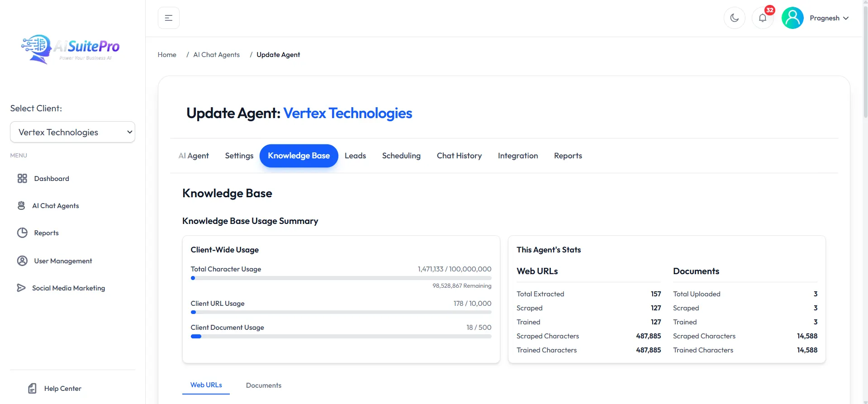
Task: Click the Client URL Usage progress bar
Action: pyautogui.click(x=341, y=312)
